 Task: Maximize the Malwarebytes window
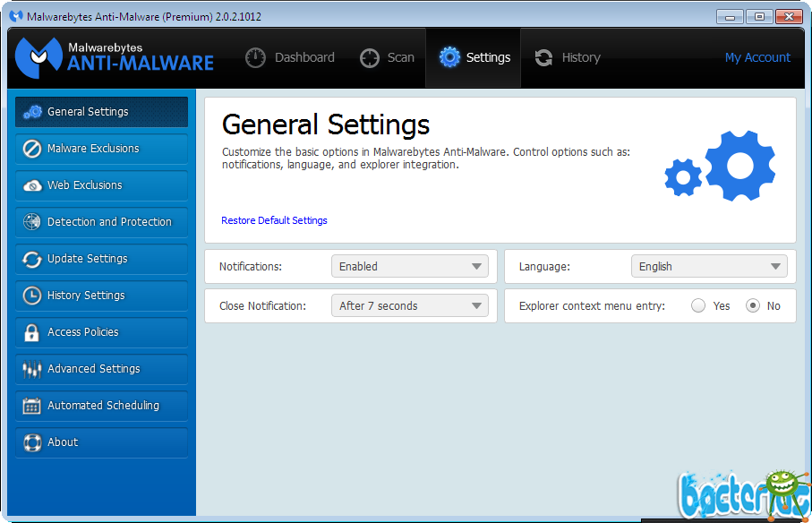759,17
